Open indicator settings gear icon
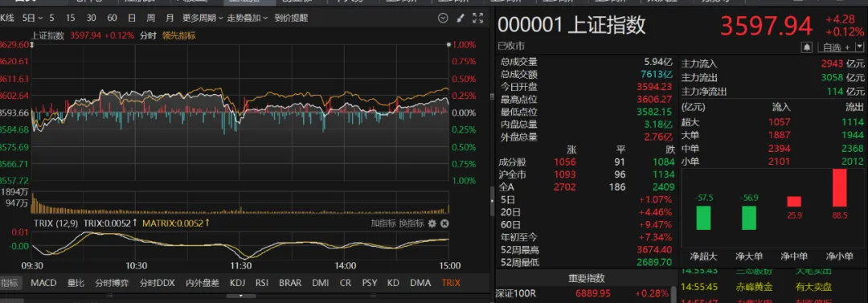The width and height of the screenshot is (868, 303). pos(432,223)
